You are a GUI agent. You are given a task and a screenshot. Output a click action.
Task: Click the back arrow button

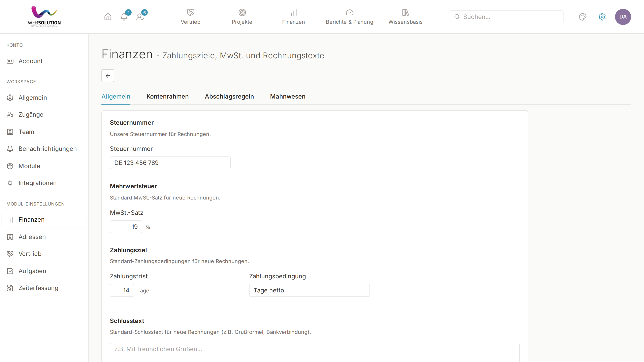[x=108, y=75]
